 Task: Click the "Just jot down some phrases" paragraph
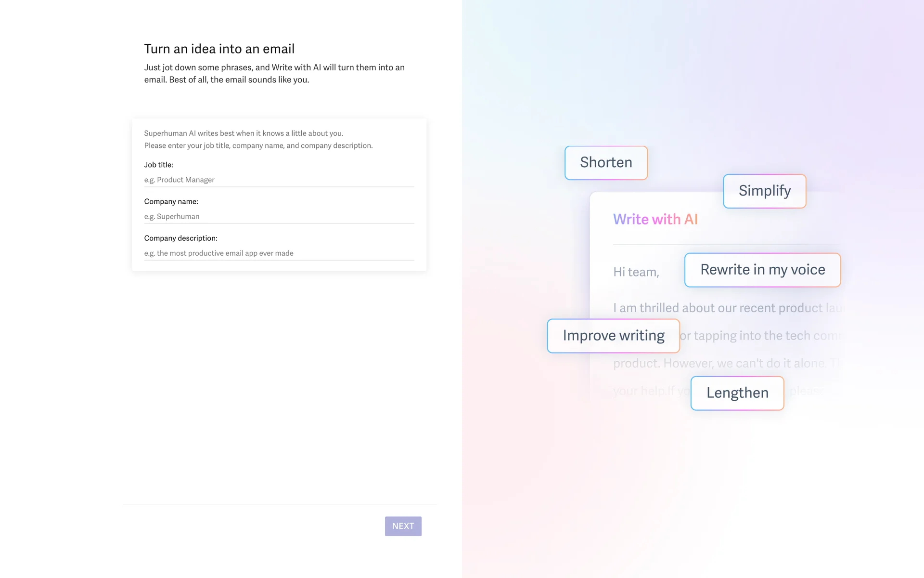point(274,73)
